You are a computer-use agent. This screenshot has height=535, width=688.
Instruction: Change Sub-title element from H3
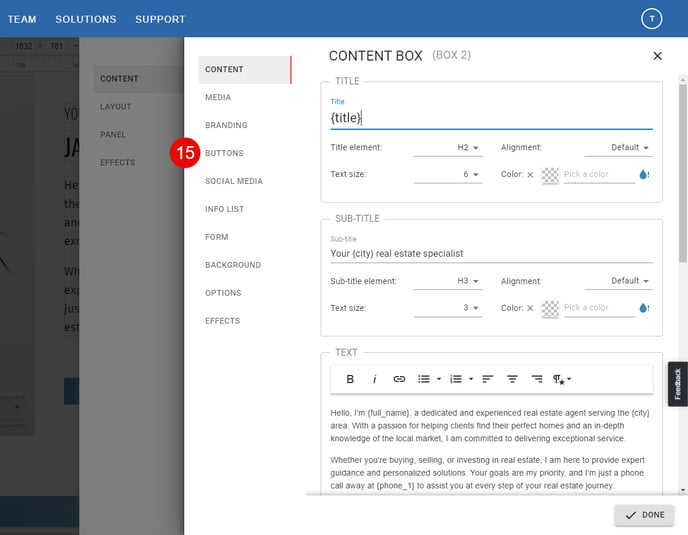tap(448, 281)
